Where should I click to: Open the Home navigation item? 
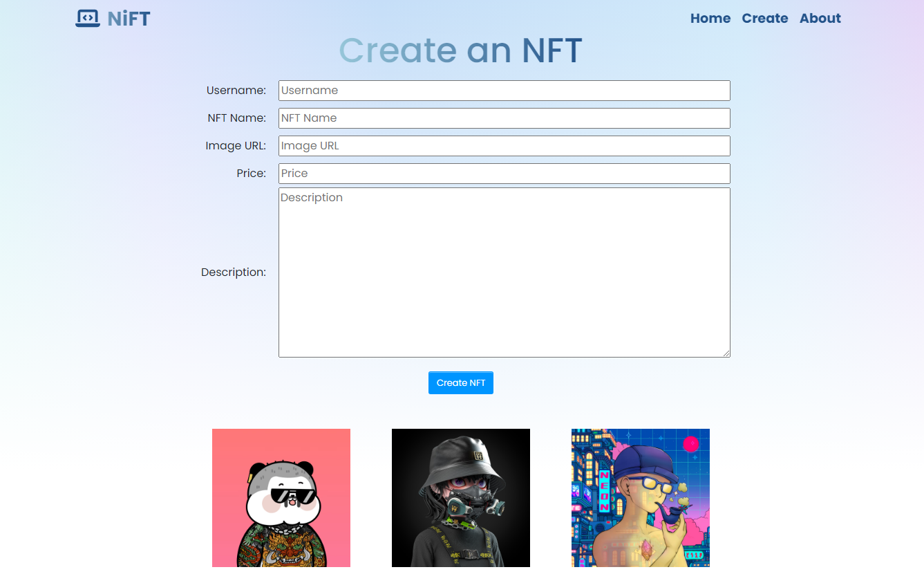(x=710, y=18)
